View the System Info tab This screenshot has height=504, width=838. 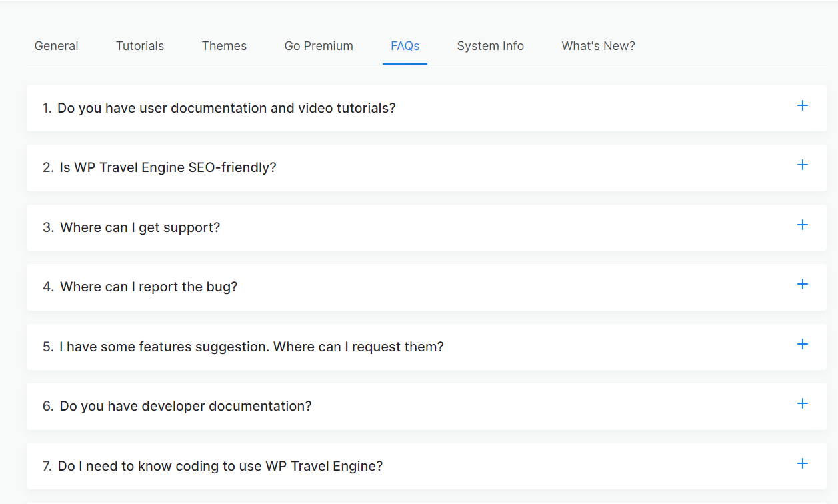pos(491,46)
